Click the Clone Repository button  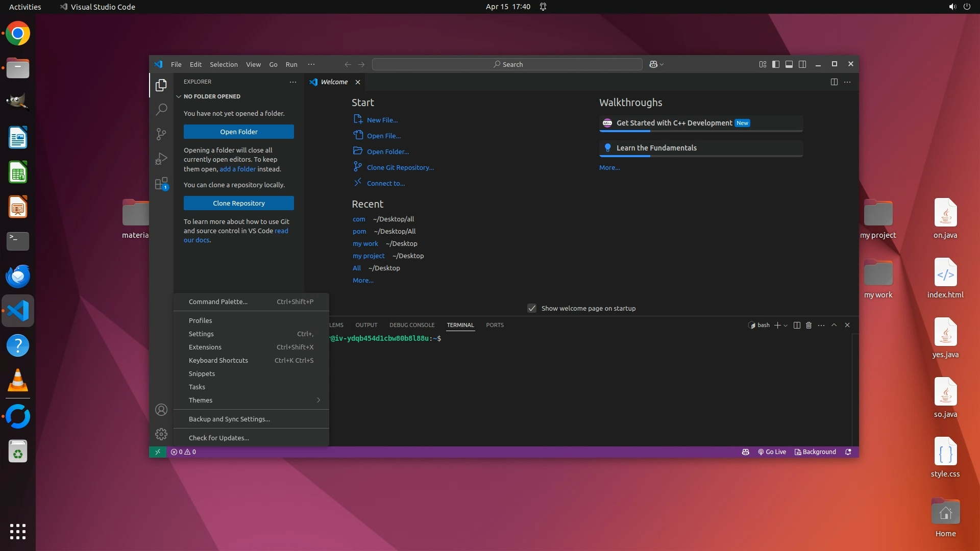(x=238, y=203)
